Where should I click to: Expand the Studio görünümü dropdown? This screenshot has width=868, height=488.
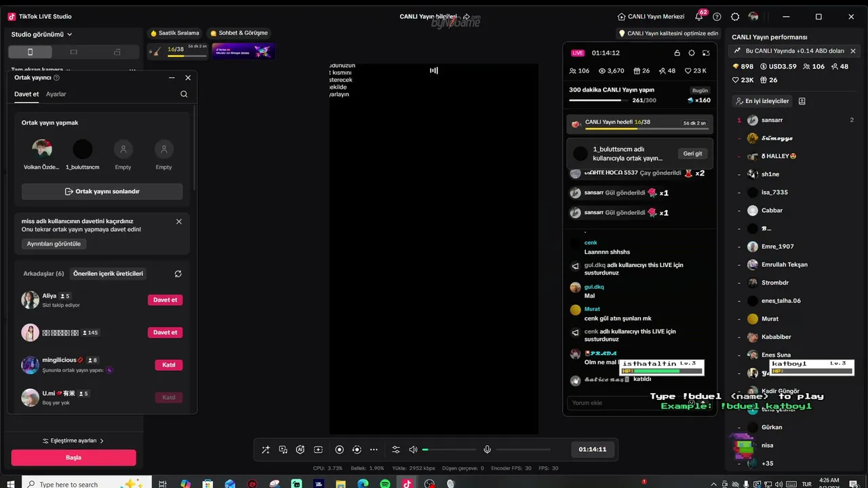[42, 34]
